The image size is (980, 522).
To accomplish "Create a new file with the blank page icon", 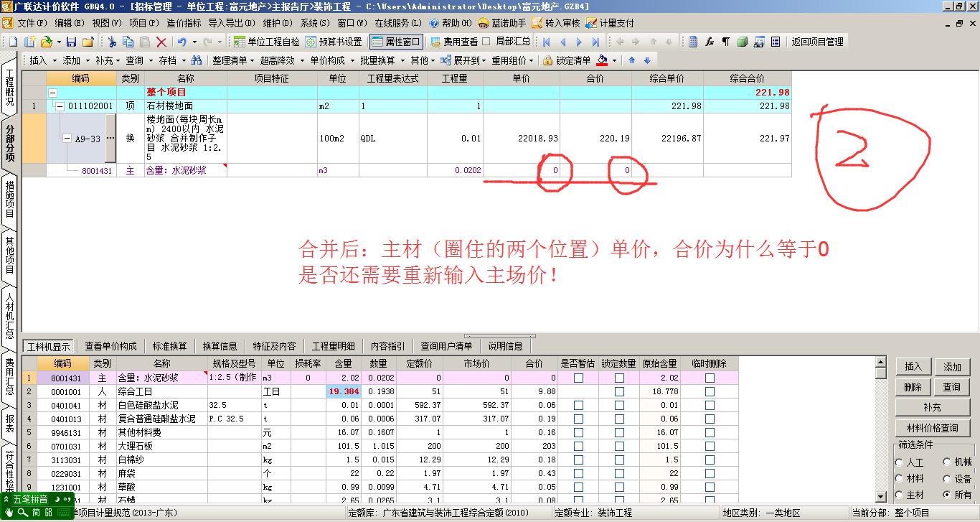I will point(11,42).
